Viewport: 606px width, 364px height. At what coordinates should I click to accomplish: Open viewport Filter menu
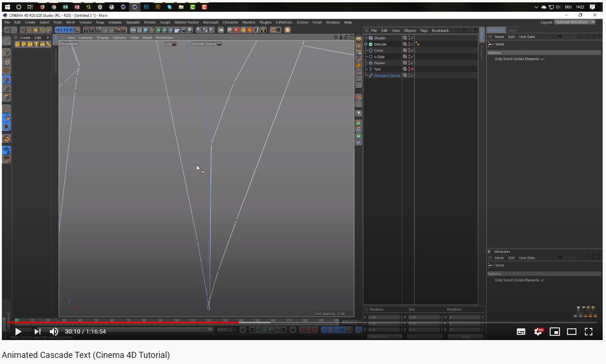coord(135,38)
